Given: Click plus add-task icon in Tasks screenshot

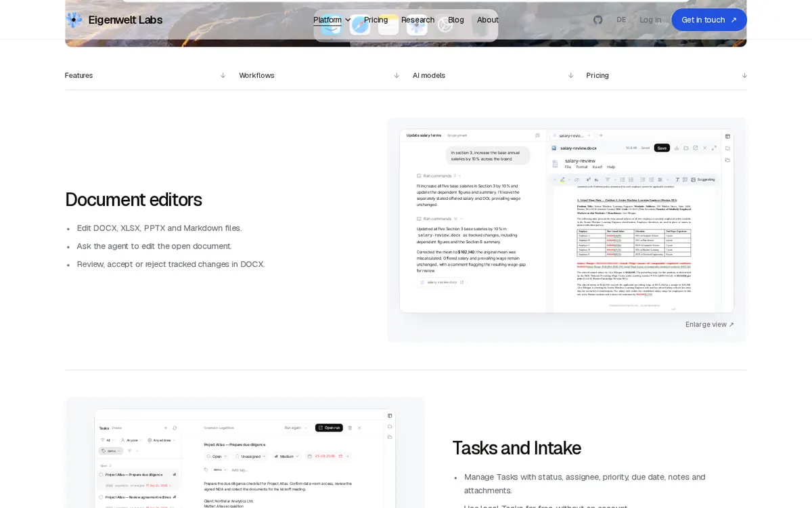Looking at the screenshot, I should (166, 428).
